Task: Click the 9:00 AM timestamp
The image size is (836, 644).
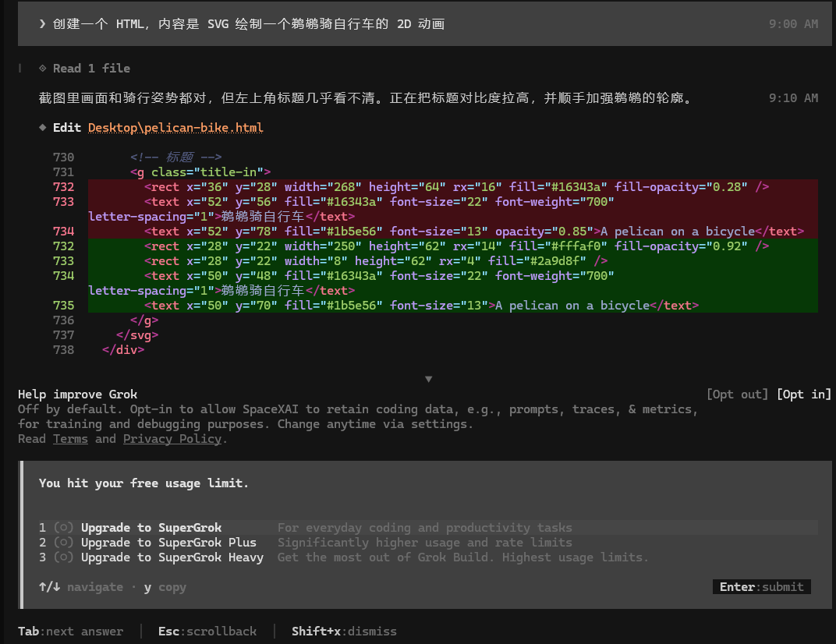Action: 793,24
